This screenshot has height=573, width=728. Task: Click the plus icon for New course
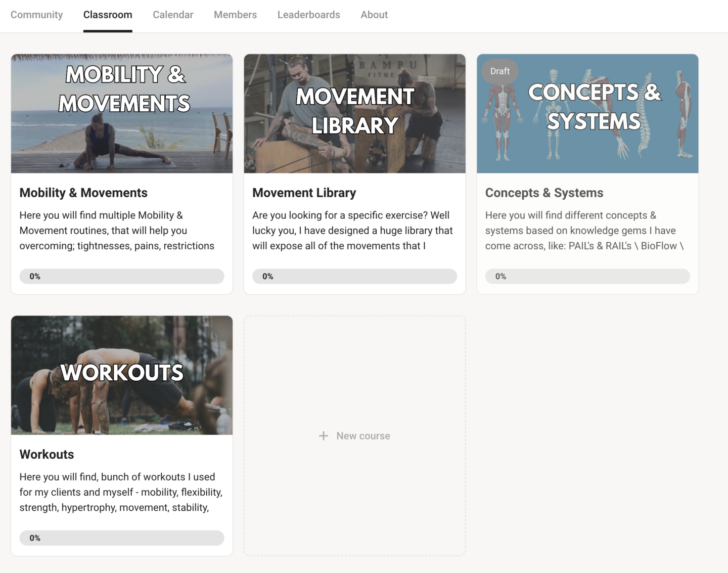(324, 436)
